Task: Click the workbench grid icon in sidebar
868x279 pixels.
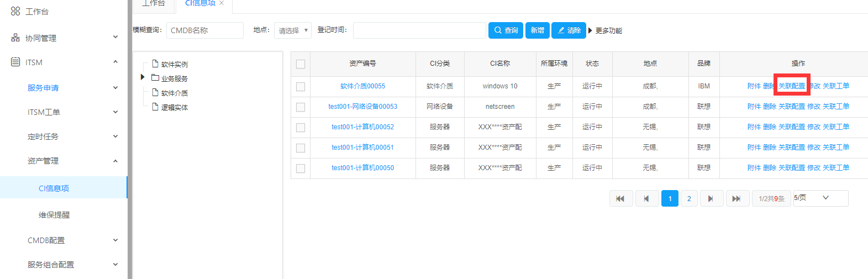Action: pyautogui.click(x=15, y=11)
